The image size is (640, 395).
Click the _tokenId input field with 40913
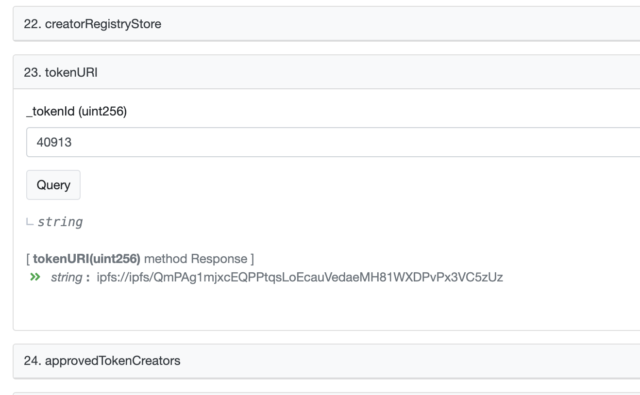pos(333,142)
